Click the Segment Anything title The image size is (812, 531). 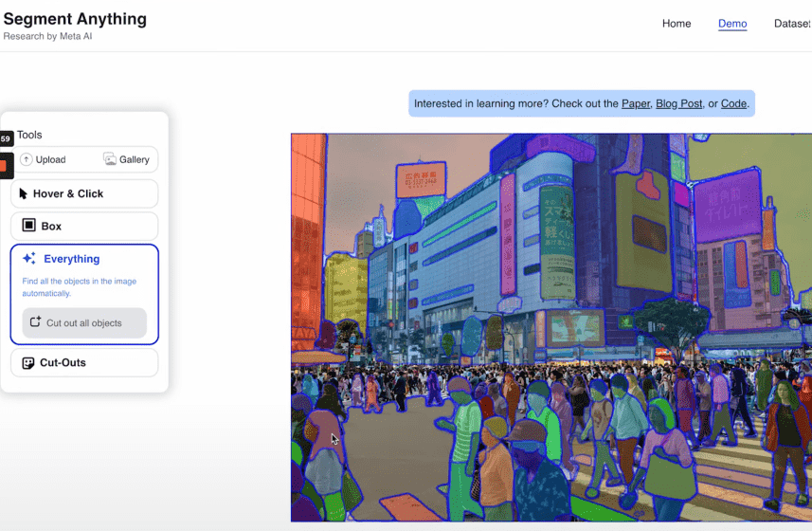point(75,19)
